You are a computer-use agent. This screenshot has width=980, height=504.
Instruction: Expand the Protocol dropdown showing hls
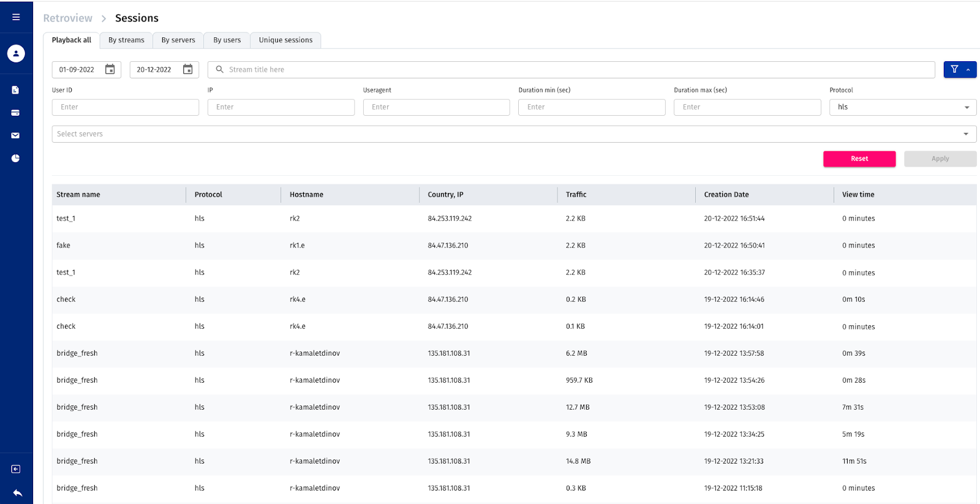pyautogui.click(x=902, y=107)
